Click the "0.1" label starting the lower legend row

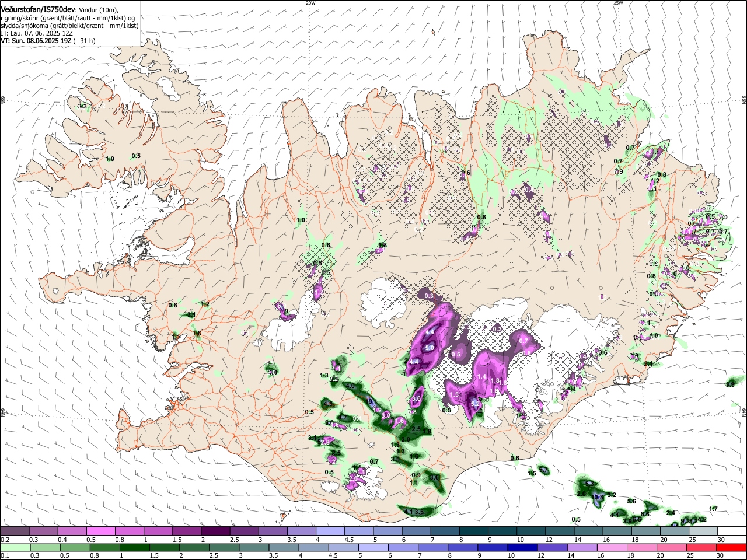click(x=5, y=555)
